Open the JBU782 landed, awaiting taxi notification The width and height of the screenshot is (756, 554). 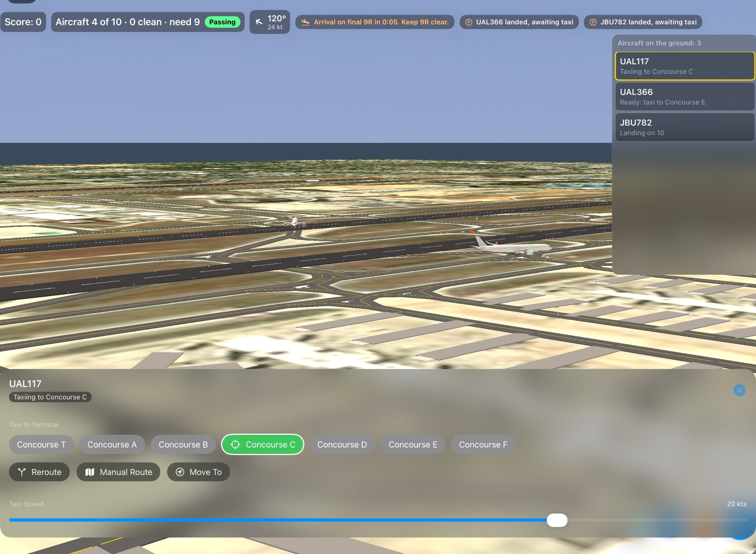pyautogui.click(x=643, y=22)
